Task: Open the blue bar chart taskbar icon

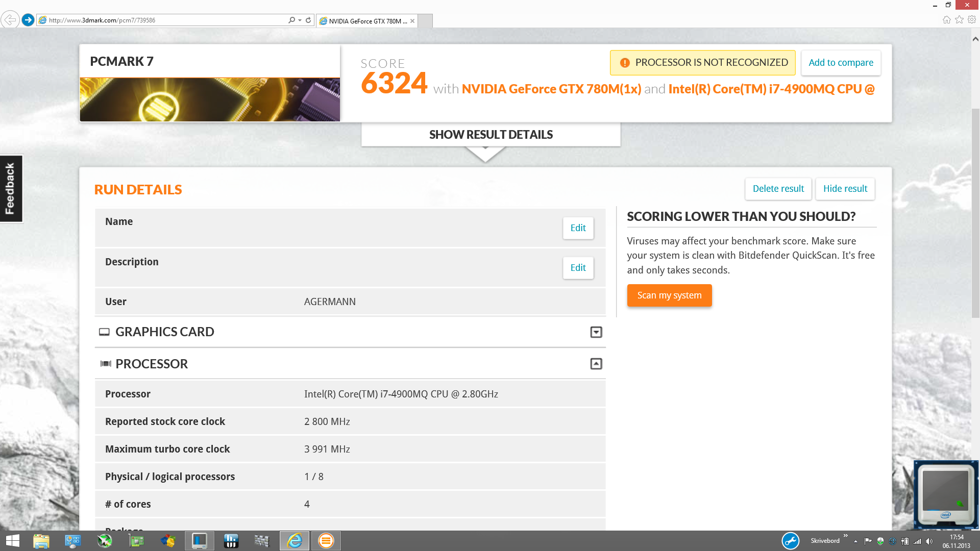Action: pyautogui.click(x=231, y=541)
